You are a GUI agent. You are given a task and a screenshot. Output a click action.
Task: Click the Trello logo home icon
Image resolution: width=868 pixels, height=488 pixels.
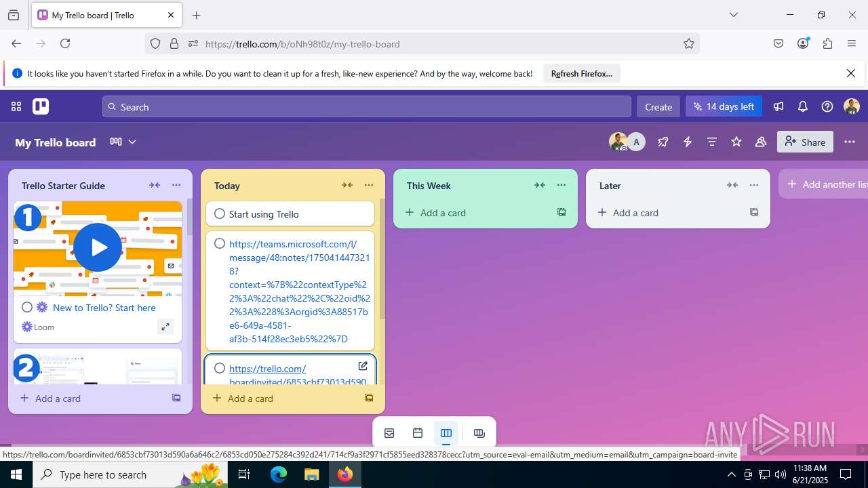pos(41,106)
